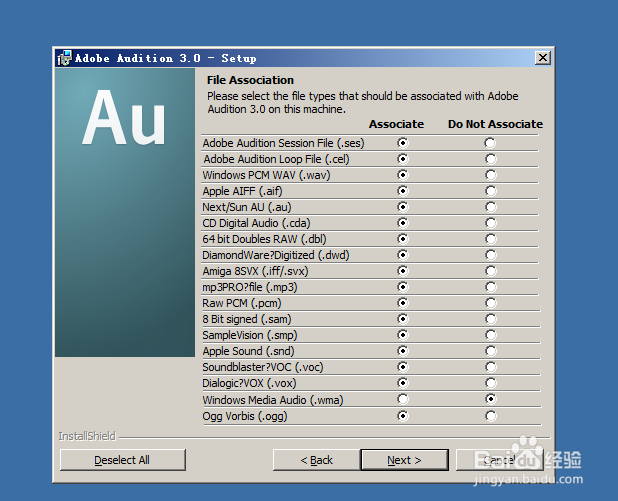Select Associate for Next/Sun AU (.au)

coord(403,207)
